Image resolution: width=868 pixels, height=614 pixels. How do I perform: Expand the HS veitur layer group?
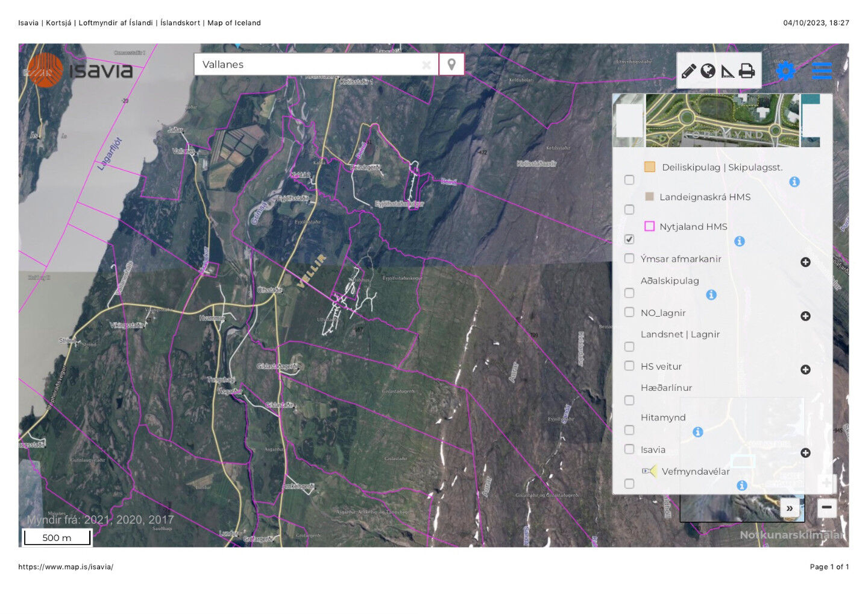click(805, 370)
